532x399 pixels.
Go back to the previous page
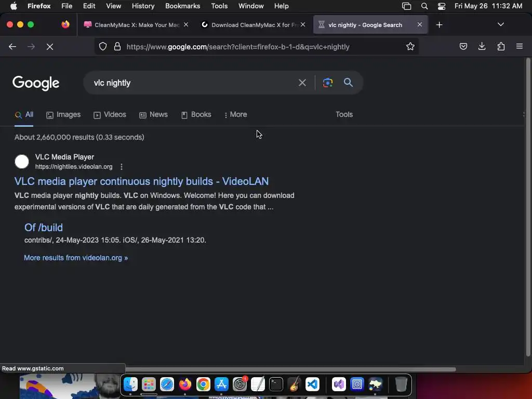tap(12, 47)
